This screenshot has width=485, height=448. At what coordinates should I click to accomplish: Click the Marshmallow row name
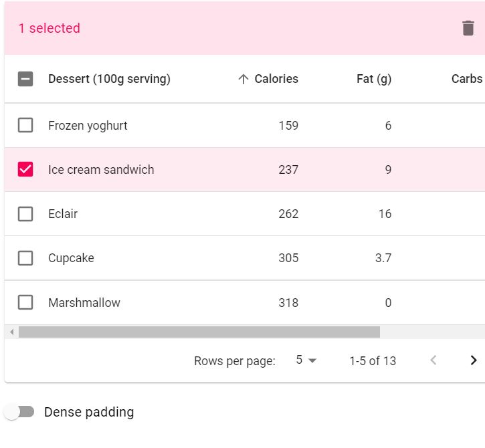pyautogui.click(x=84, y=303)
